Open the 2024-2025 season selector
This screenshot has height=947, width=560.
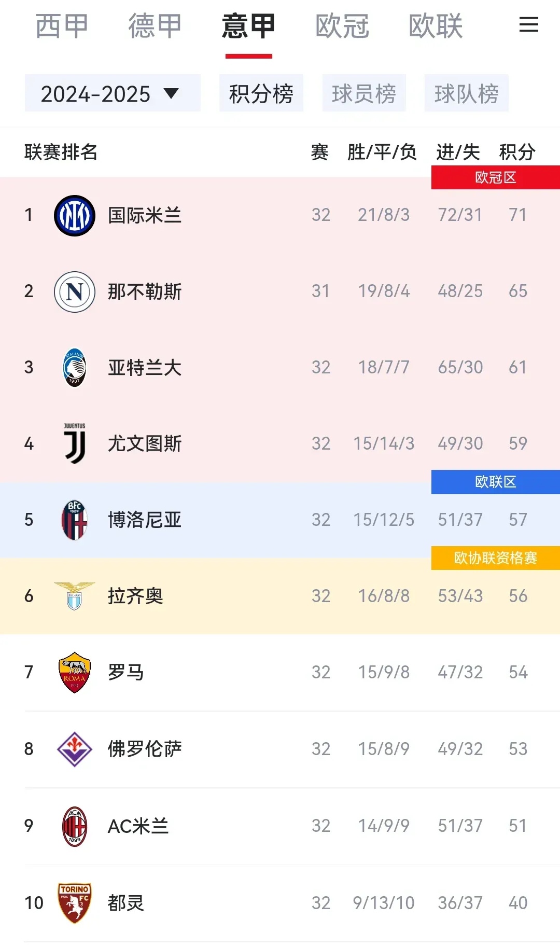[x=112, y=93]
